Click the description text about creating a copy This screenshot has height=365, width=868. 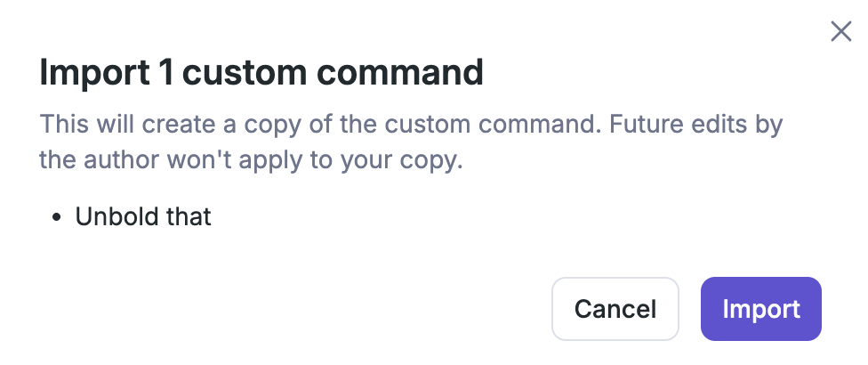point(410,124)
